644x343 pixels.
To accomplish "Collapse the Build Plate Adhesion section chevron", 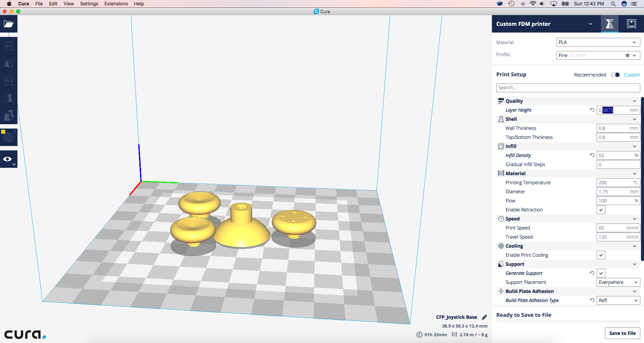I will (634, 291).
